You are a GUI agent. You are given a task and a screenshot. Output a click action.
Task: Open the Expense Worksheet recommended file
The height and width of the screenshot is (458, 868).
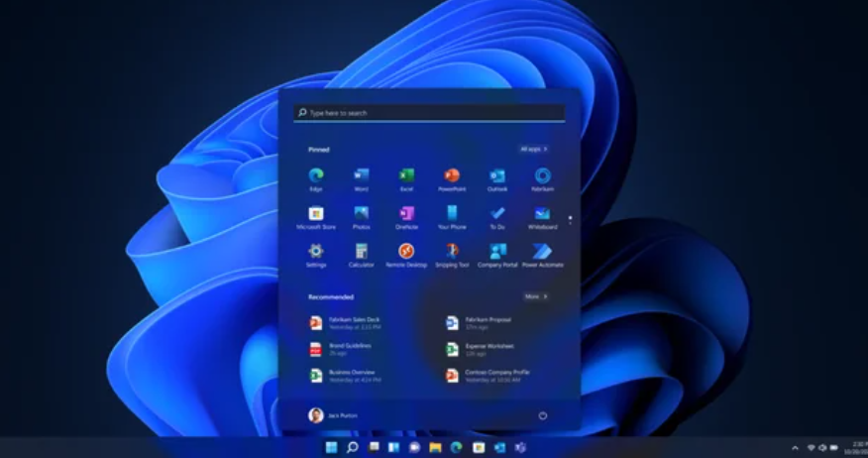pyautogui.click(x=481, y=349)
